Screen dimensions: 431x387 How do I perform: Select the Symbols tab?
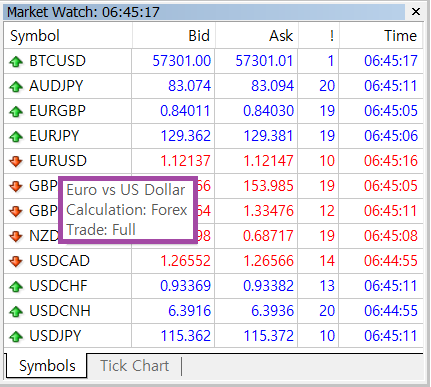click(x=47, y=366)
